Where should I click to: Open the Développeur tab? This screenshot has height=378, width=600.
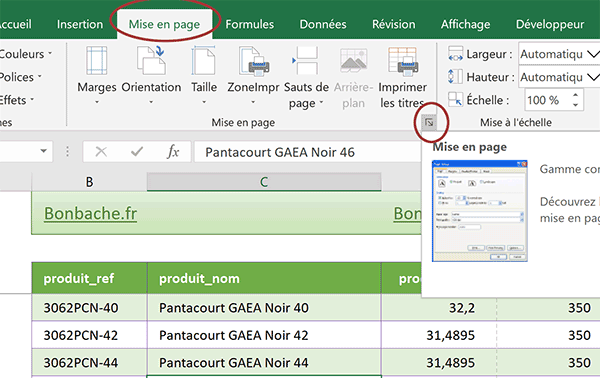[x=550, y=24]
